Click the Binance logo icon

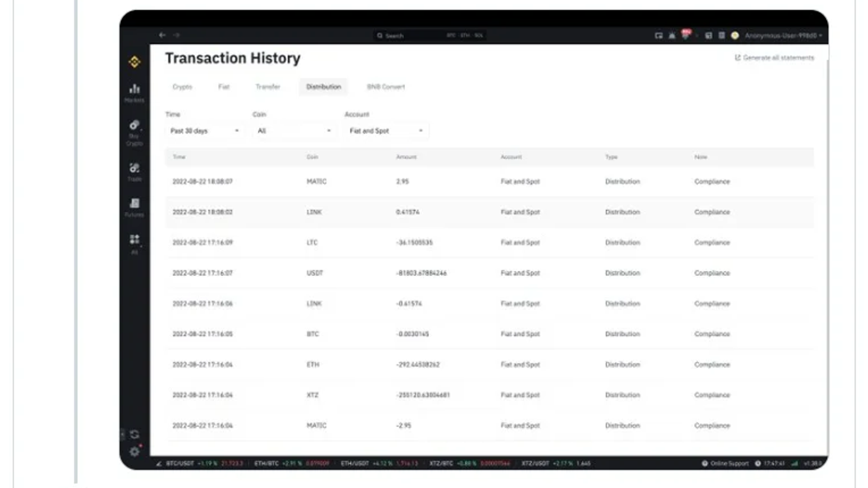point(135,62)
